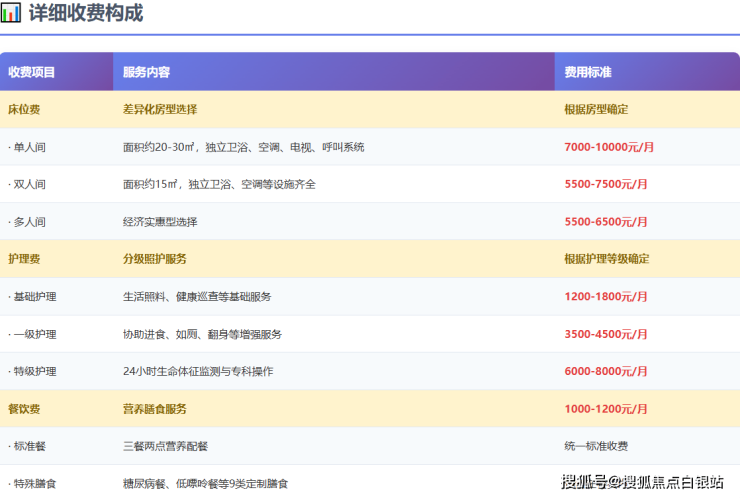Select the 服务内容 column header
This screenshot has width=740, height=498.
point(146,72)
